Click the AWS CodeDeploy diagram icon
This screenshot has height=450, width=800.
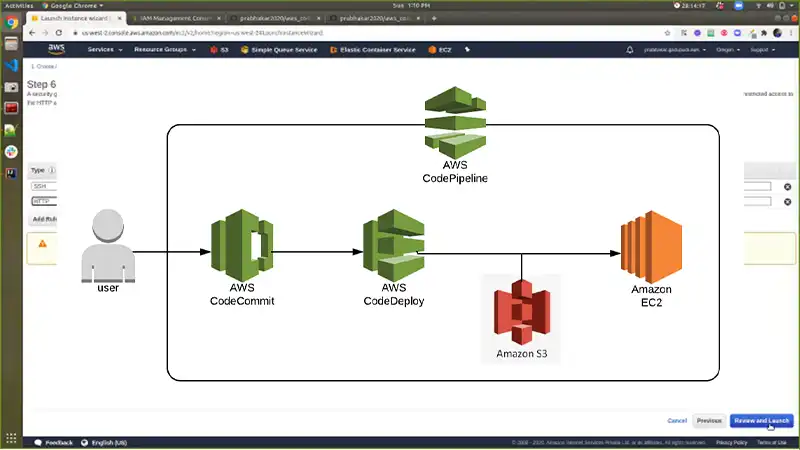[x=393, y=245]
